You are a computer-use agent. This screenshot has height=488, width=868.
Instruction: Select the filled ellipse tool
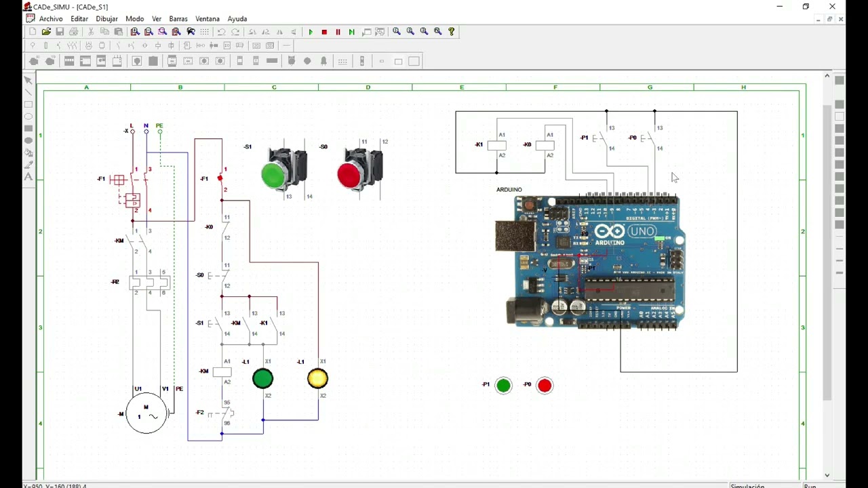(x=28, y=140)
